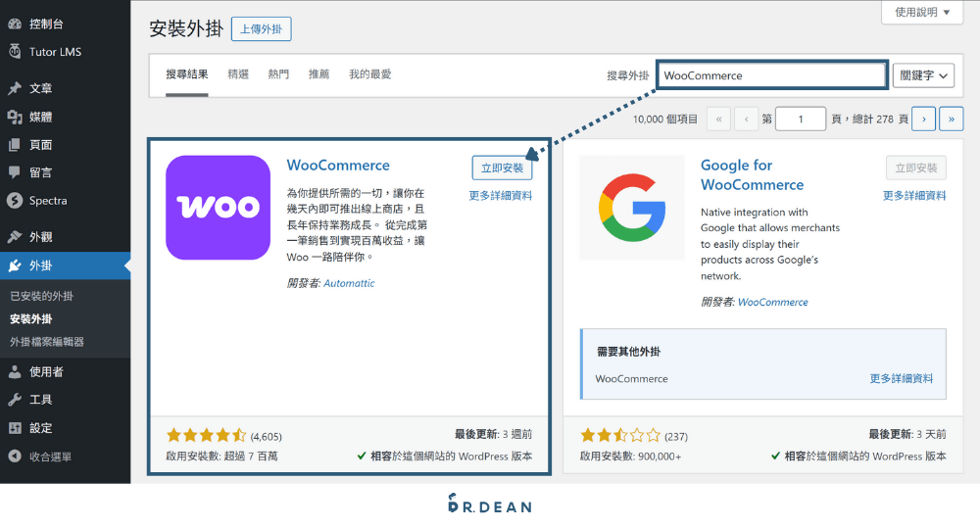
Task: Click the WooCommerce plugin title link
Action: [x=338, y=166]
